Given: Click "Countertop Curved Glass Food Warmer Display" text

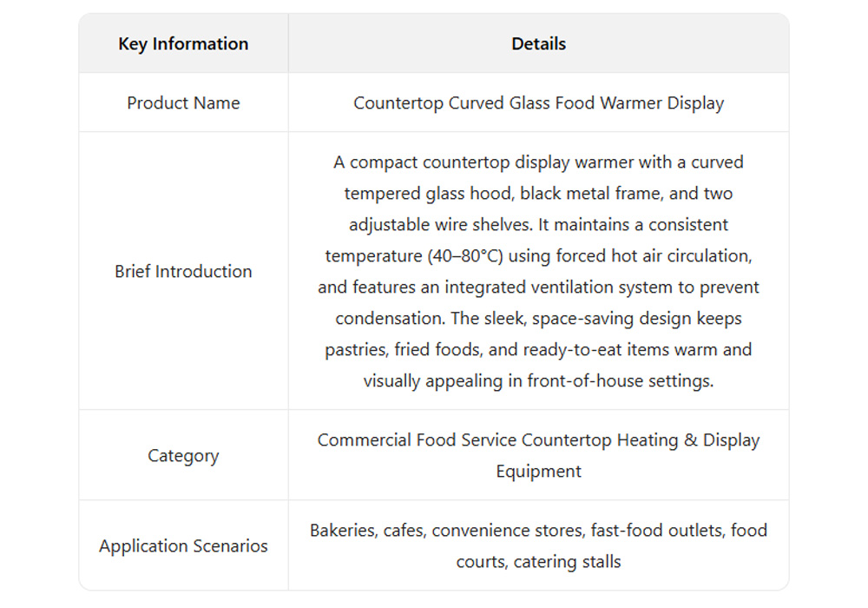Looking at the screenshot, I should 538,102.
